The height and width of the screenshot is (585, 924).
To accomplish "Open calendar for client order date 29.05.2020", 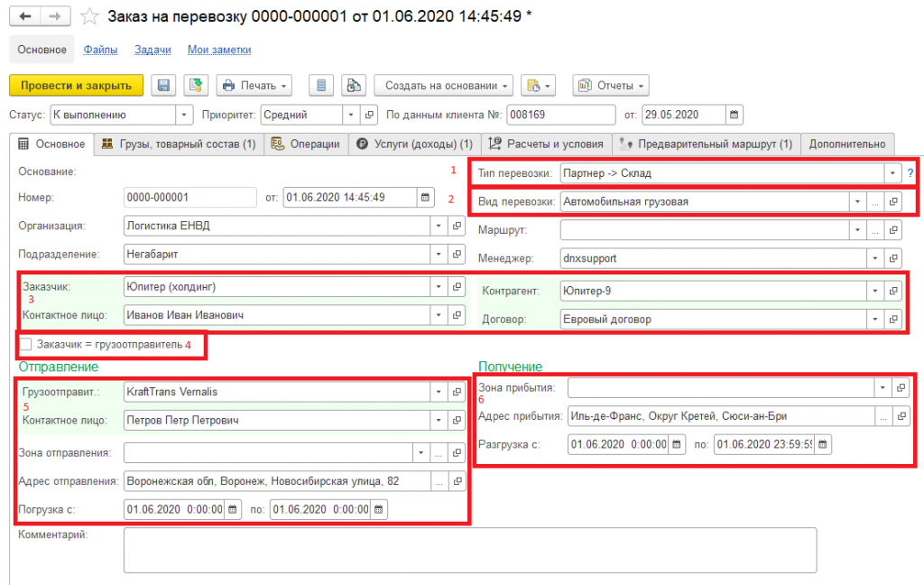I will click(735, 115).
